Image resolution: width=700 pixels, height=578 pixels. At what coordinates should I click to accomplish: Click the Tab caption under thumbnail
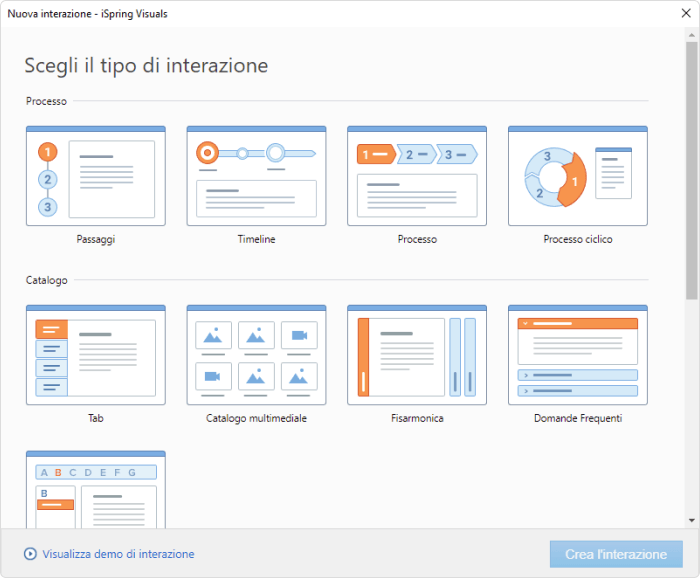click(96, 418)
